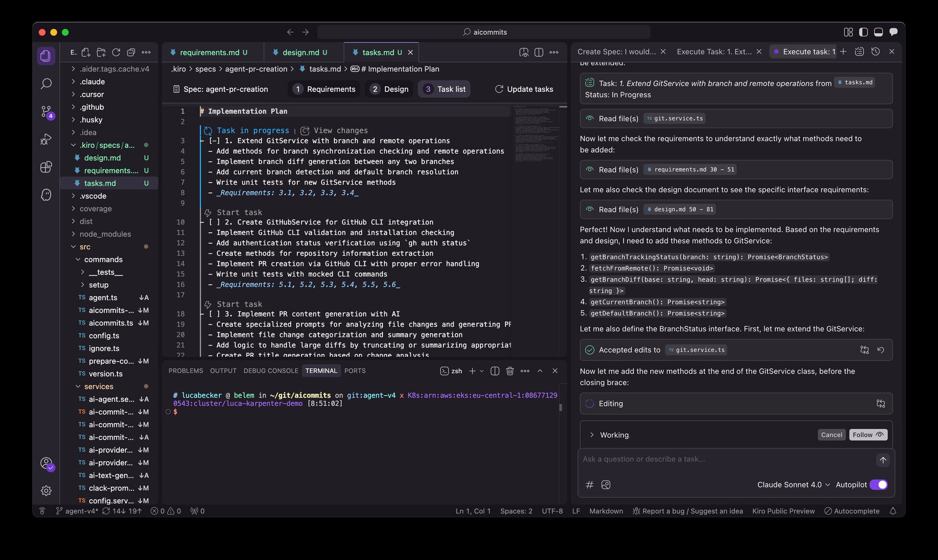The height and width of the screenshot is (560, 938).
Task: Disable the Autopilot toggle
Action: point(878,485)
